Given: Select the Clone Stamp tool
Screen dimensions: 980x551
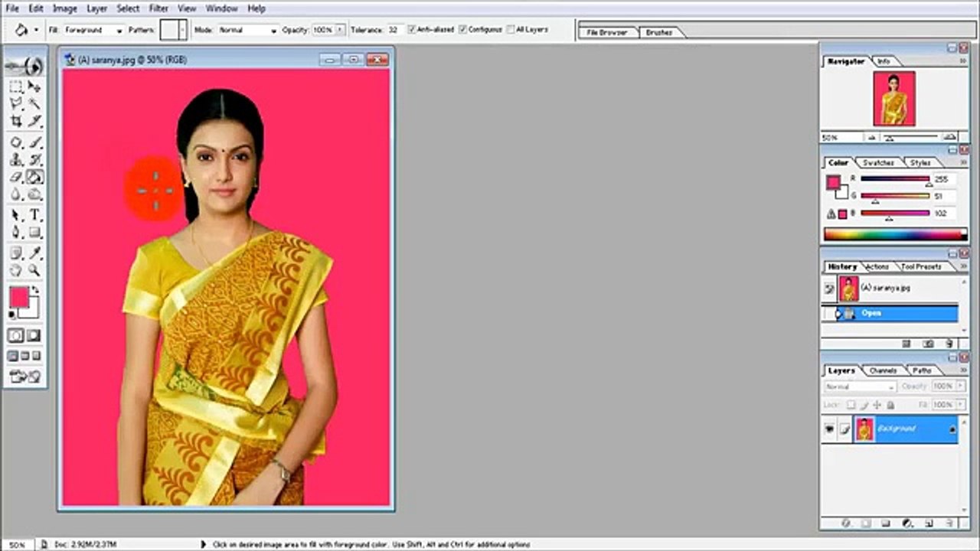Looking at the screenshot, I should click(15, 160).
